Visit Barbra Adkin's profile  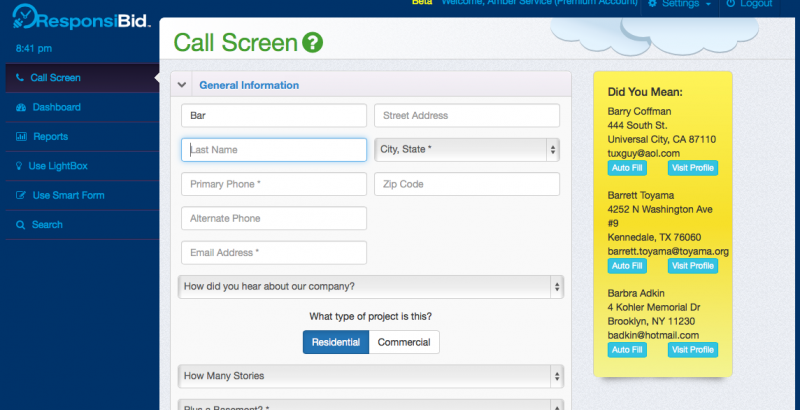coord(693,350)
